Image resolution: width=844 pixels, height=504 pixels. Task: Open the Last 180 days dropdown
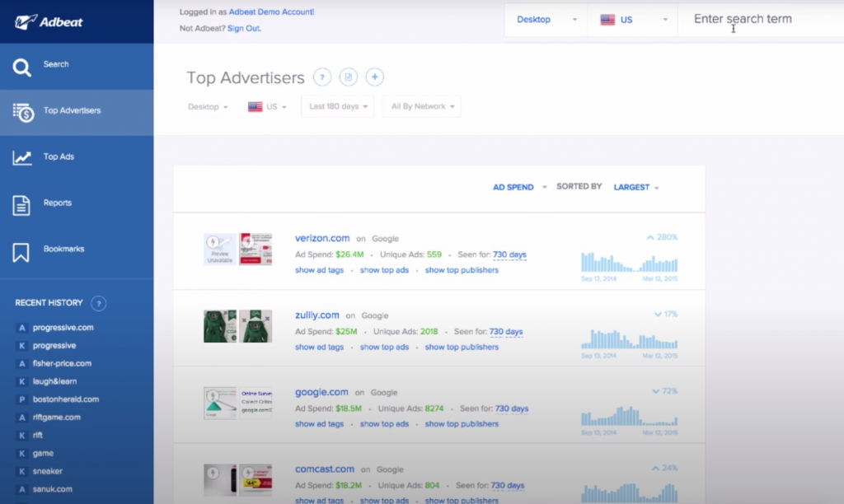coord(337,106)
